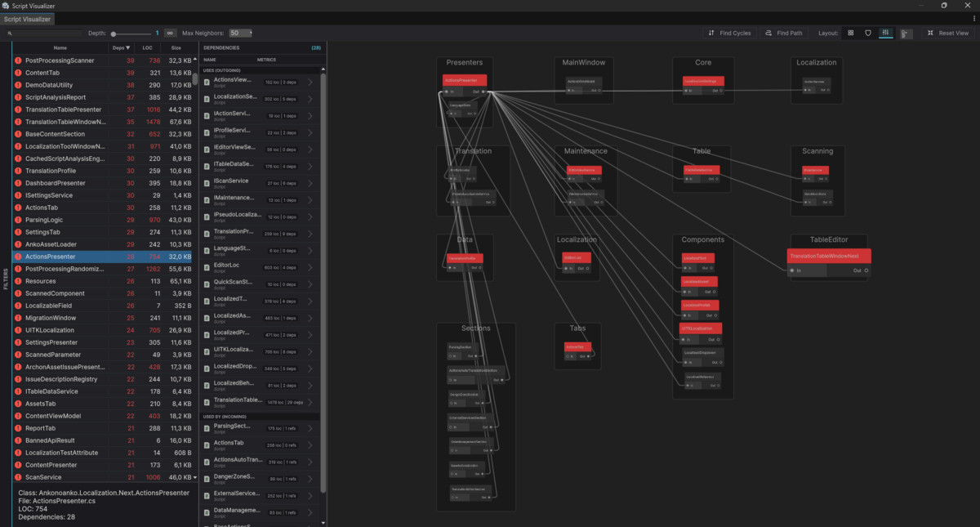
Task: Click the Find Path button
Action: [783, 33]
